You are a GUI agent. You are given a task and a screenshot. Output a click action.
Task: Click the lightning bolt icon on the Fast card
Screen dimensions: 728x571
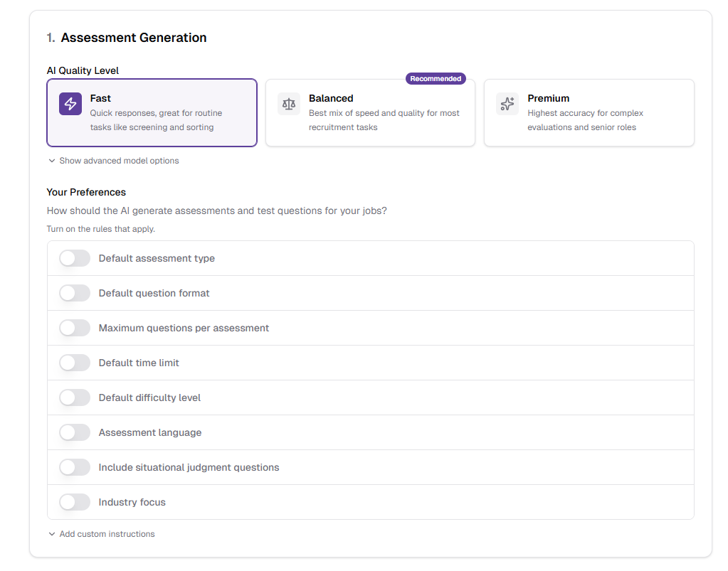coord(70,104)
